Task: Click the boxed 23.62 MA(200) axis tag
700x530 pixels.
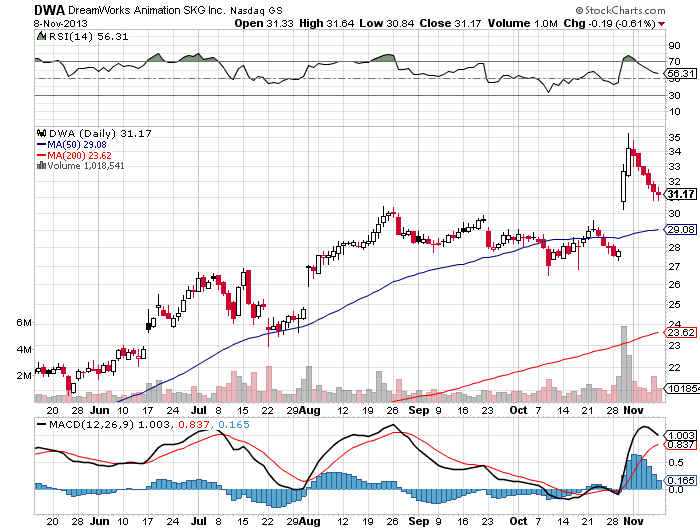Action: click(x=681, y=332)
